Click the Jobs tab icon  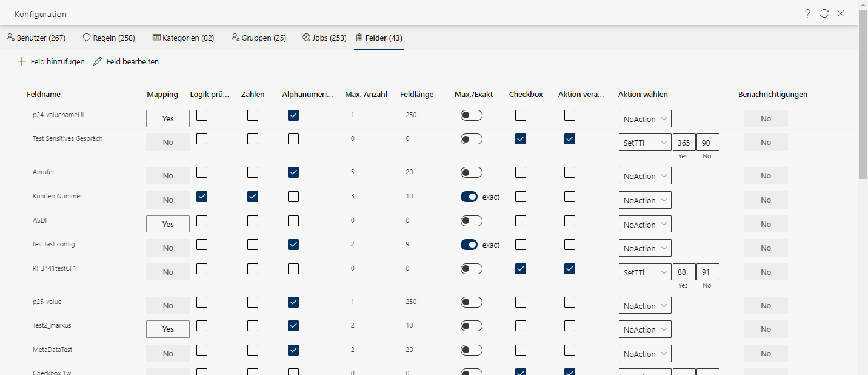[x=306, y=38]
